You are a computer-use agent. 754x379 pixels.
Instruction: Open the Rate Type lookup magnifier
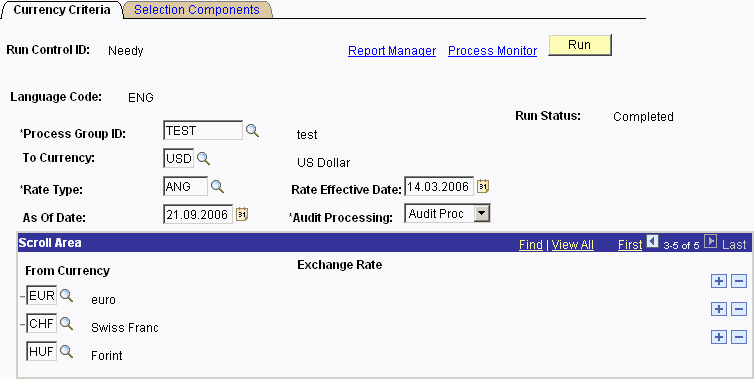[217, 187]
